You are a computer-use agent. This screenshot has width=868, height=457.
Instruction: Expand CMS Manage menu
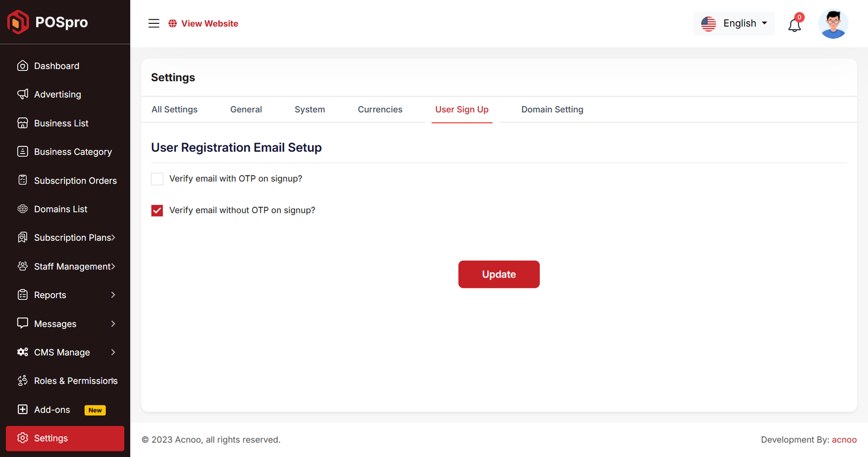[113, 352]
